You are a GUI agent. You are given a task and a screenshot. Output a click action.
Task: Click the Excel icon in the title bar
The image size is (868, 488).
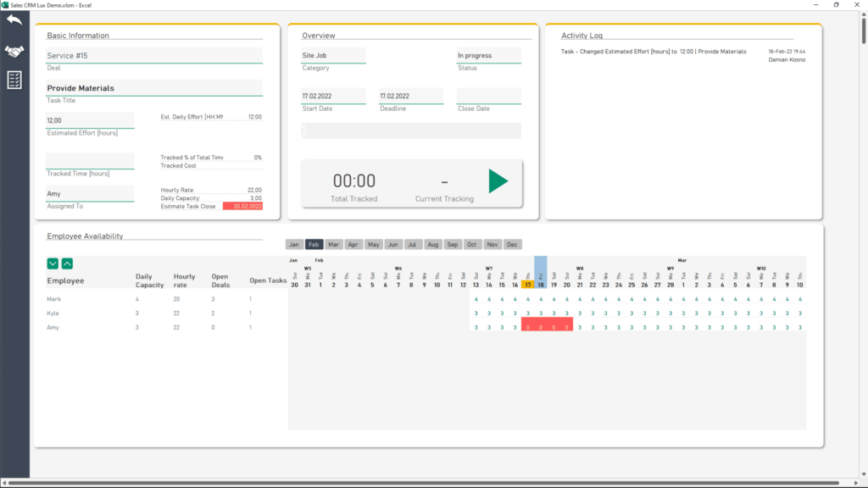(7, 5)
